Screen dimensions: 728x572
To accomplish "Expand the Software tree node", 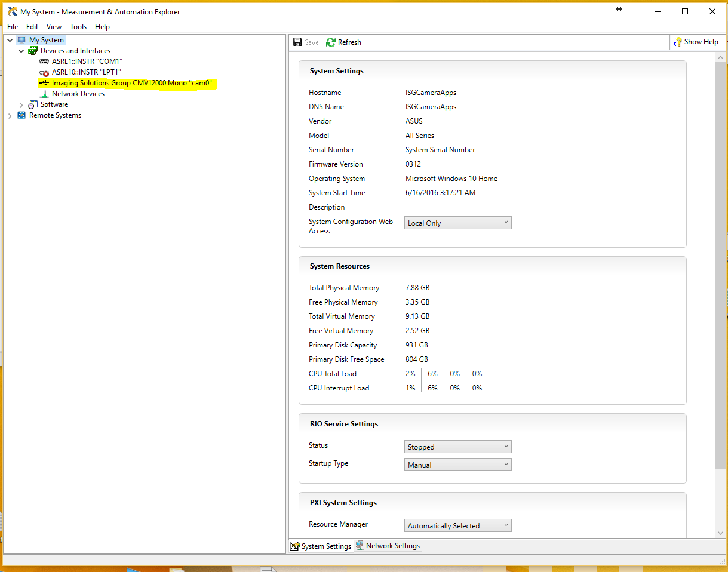I will tap(21, 104).
